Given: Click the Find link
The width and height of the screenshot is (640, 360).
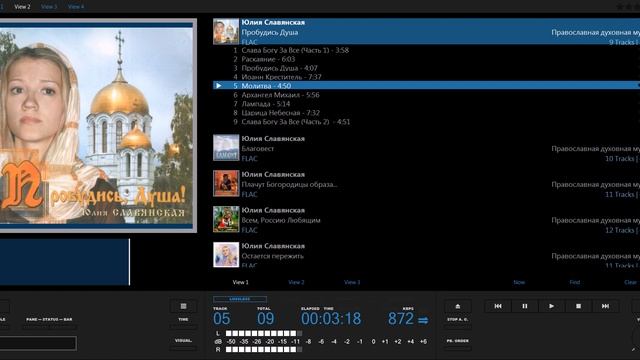Looking at the screenshot, I should click(x=575, y=282).
